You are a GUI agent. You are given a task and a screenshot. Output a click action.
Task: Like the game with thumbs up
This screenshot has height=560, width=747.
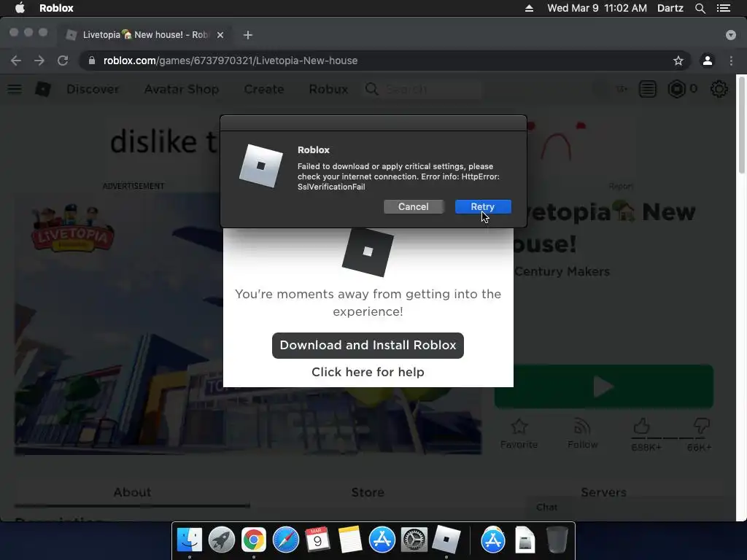tap(641, 426)
